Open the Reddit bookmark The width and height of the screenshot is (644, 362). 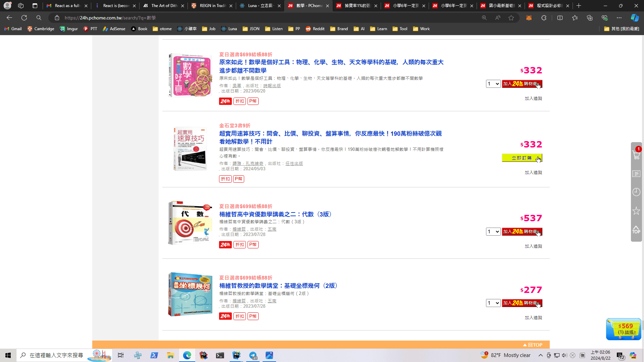(x=315, y=29)
